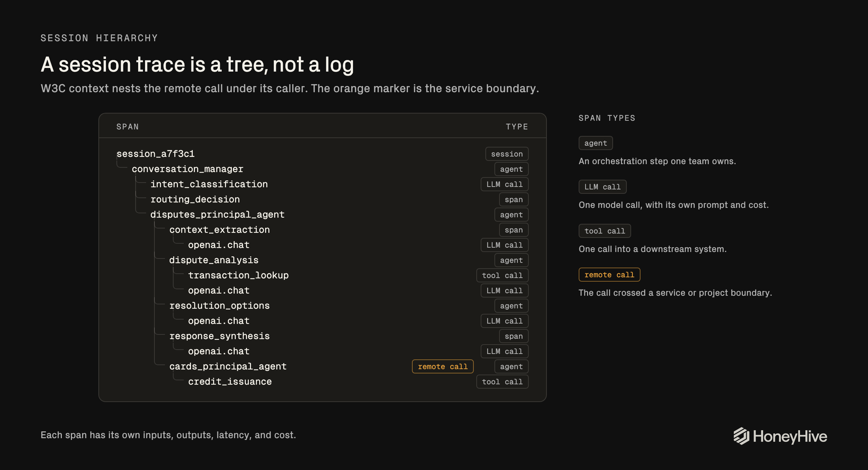Click the tool call badge in the legend
Image resolution: width=868 pixels, height=470 pixels.
tap(605, 231)
